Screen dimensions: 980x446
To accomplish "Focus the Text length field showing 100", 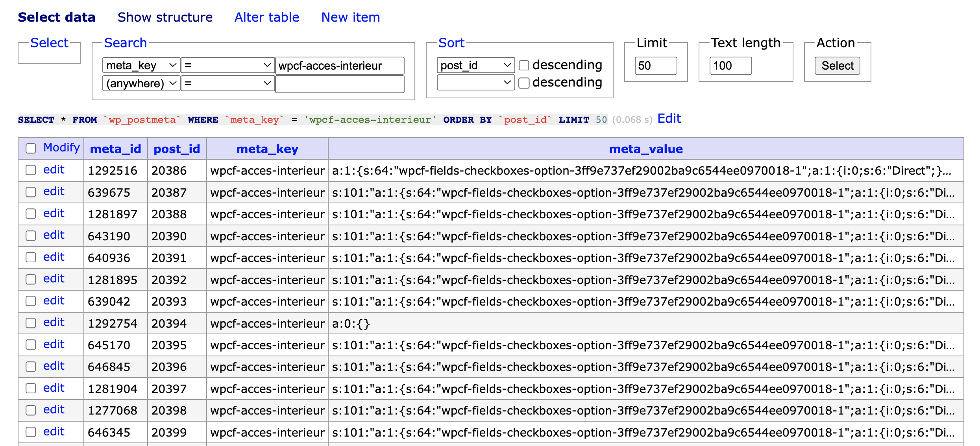I will pyautogui.click(x=730, y=66).
